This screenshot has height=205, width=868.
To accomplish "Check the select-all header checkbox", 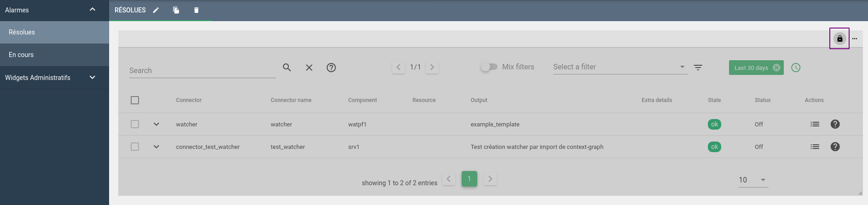I will point(135,100).
